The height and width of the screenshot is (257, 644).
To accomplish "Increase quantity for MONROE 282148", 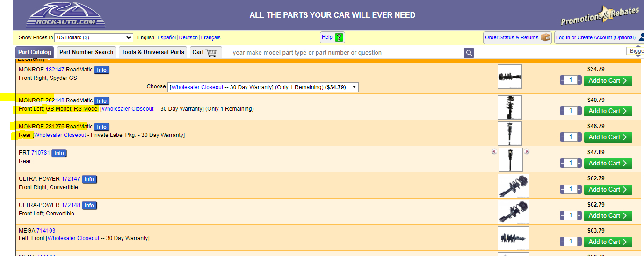I will tap(579, 111).
